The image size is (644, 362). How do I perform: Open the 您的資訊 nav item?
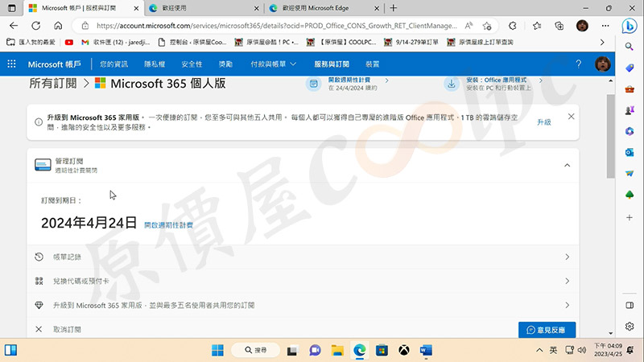tap(114, 64)
